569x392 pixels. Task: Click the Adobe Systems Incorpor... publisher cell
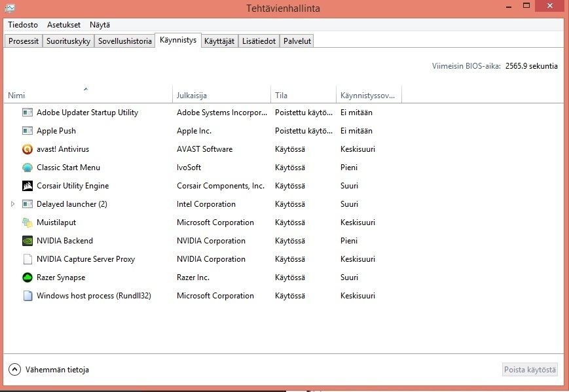tap(222, 113)
